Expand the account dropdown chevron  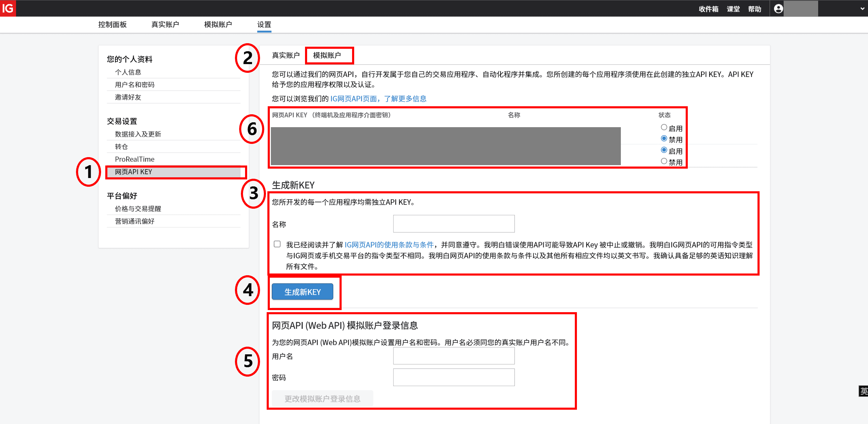pos(862,9)
